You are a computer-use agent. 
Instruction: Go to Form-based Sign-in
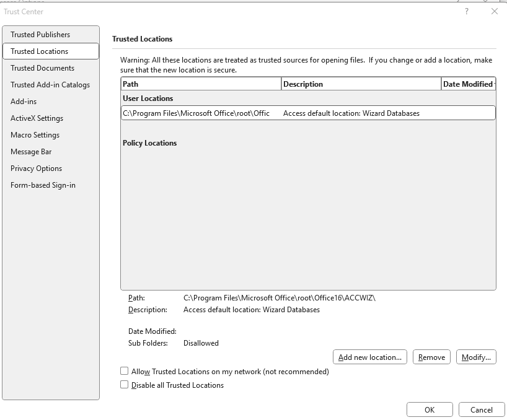click(51, 185)
